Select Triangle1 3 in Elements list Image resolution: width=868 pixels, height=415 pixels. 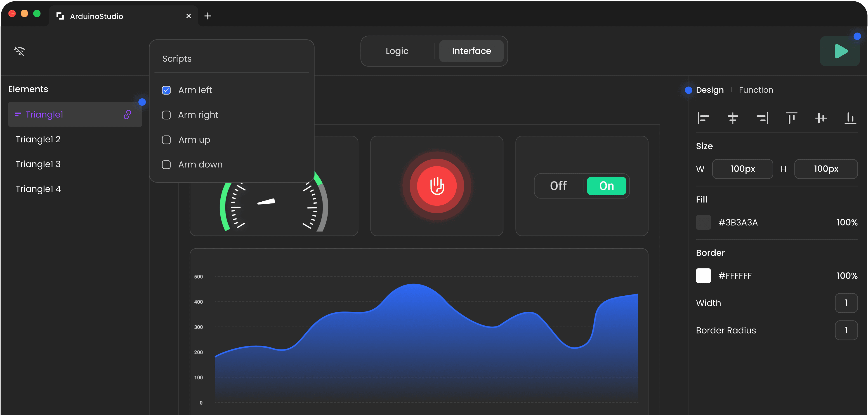(38, 164)
